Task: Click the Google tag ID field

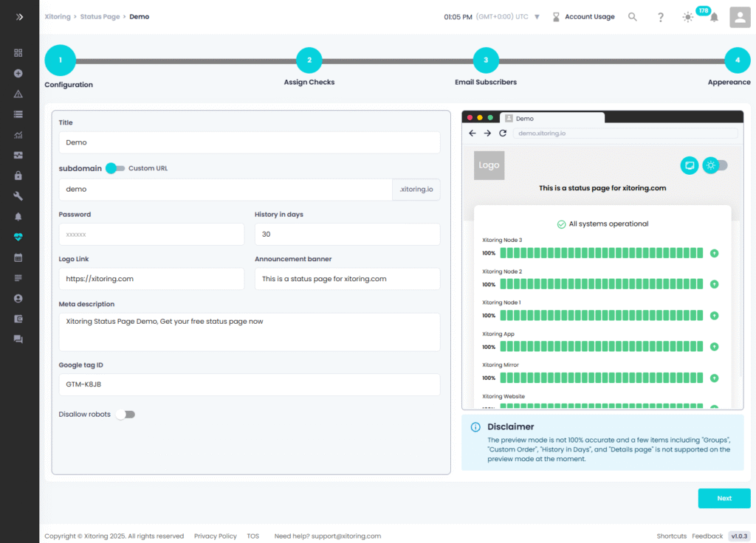Action: pos(250,384)
